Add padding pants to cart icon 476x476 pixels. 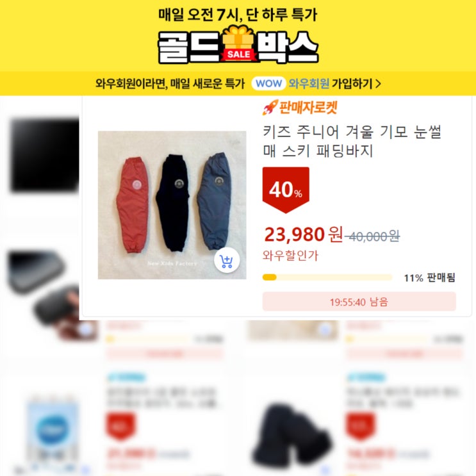coord(226,261)
